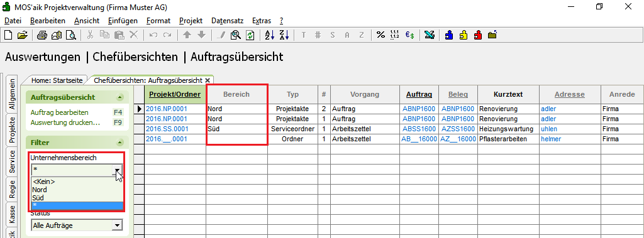Click the percent toolbar icon
The height and width of the screenshot is (238, 644).
click(x=380, y=35)
